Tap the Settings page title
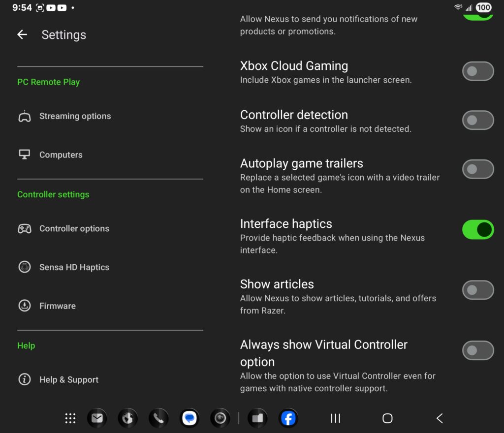 63,35
